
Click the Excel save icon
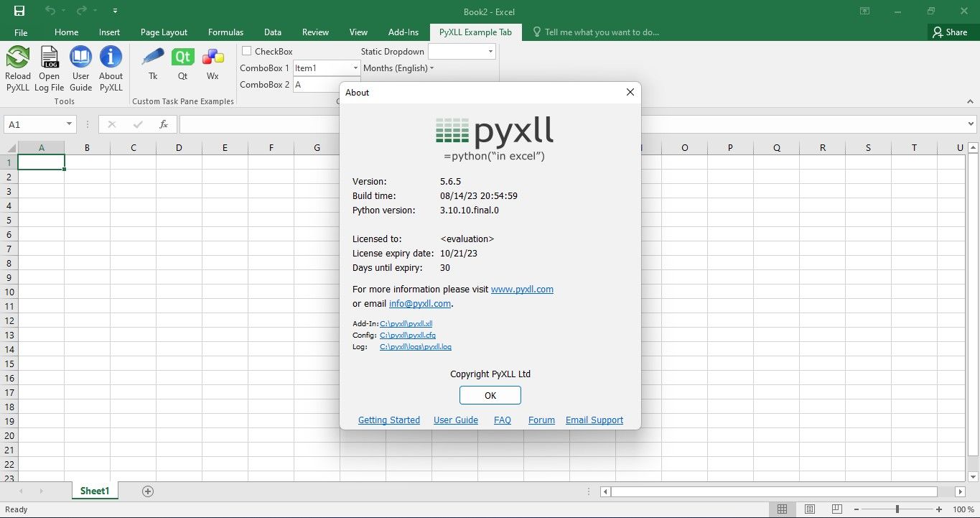click(x=18, y=11)
